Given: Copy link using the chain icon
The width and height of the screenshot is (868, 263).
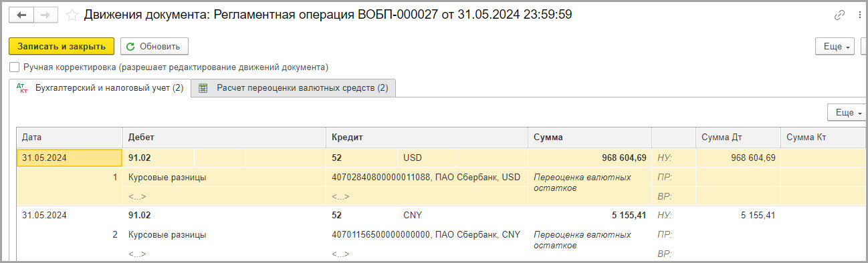Looking at the screenshot, I should click(x=839, y=15).
